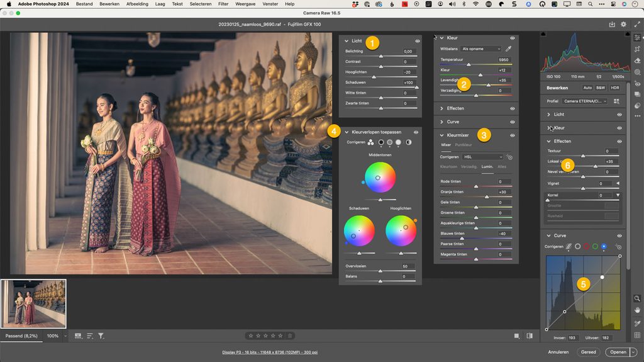Screen dimensions: 644x362
Task: Toggle full screen mode icon
Action: click(x=637, y=25)
